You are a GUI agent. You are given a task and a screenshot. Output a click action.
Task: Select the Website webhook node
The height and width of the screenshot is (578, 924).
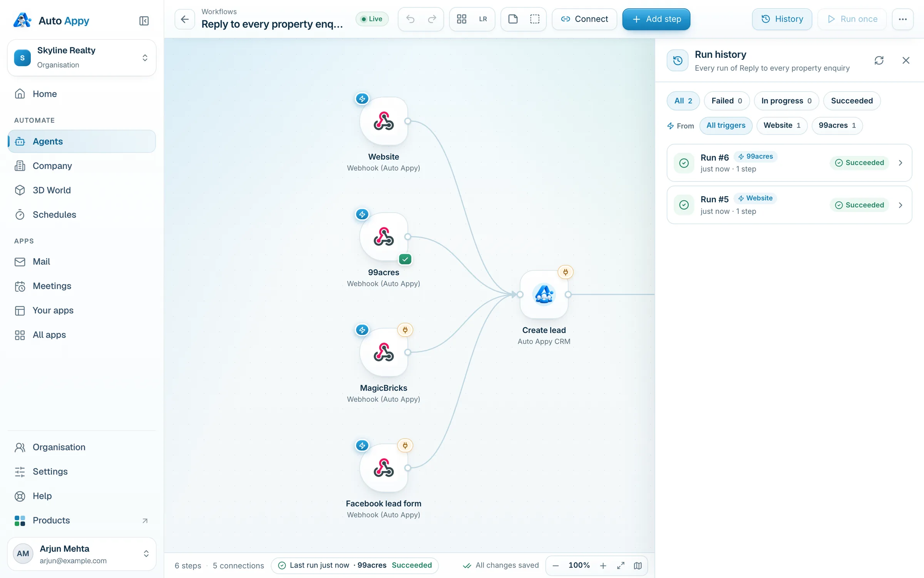coord(384,121)
